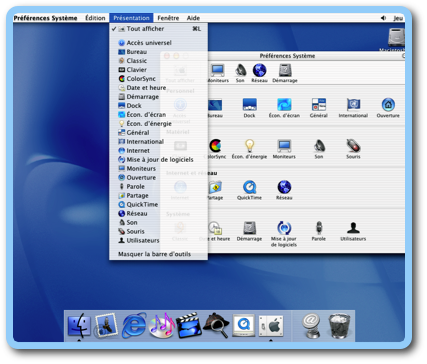Select Écon. d'écran from the menu
Image resolution: width=427 pixels, height=364 pixels.
[x=158, y=115]
